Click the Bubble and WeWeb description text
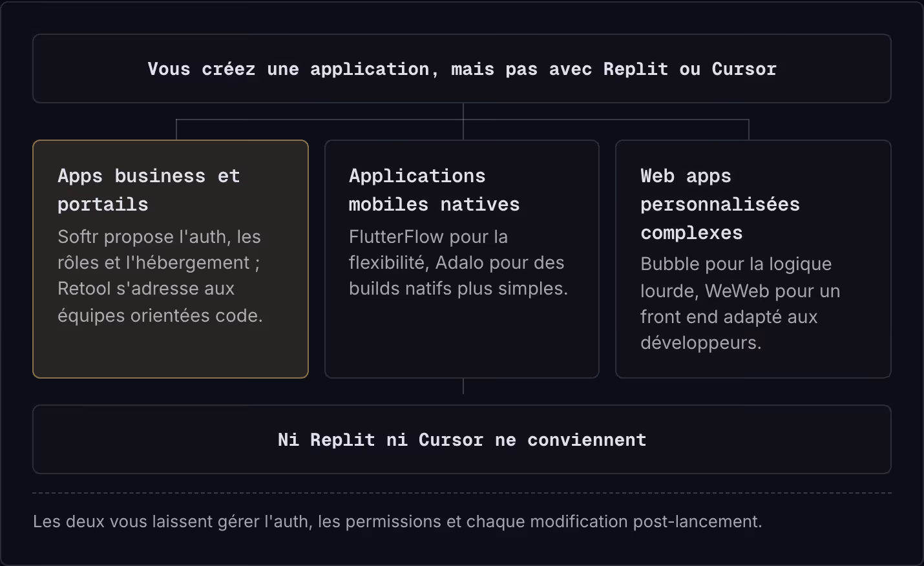 [x=740, y=303]
